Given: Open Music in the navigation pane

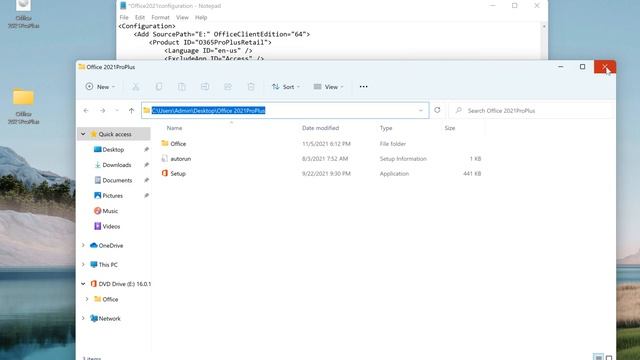Looking at the screenshot, I should [106, 211].
